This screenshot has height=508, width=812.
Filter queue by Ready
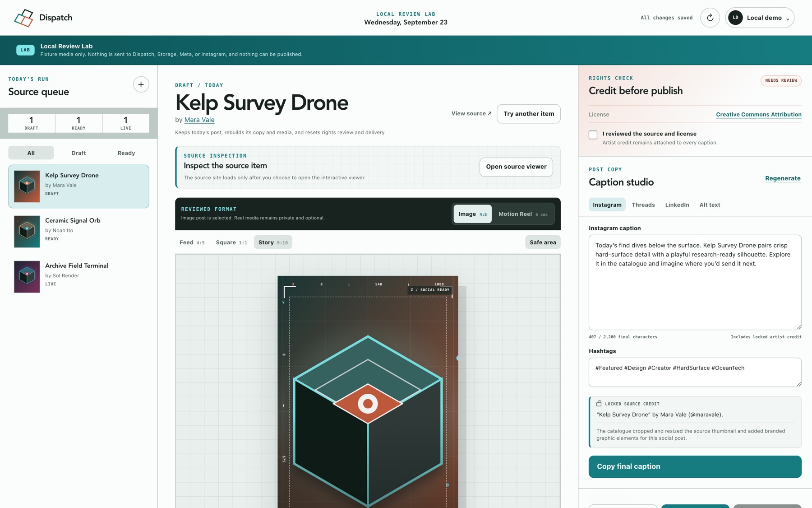(126, 153)
